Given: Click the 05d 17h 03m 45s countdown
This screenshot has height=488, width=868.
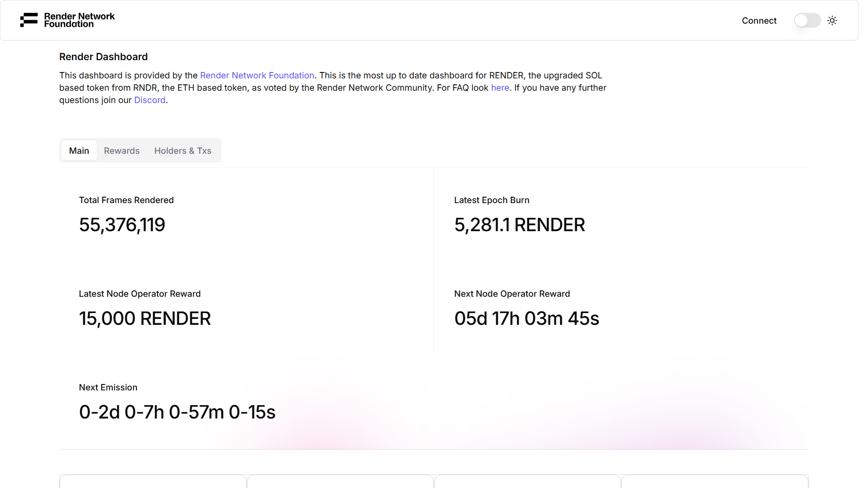Looking at the screenshot, I should click(527, 318).
